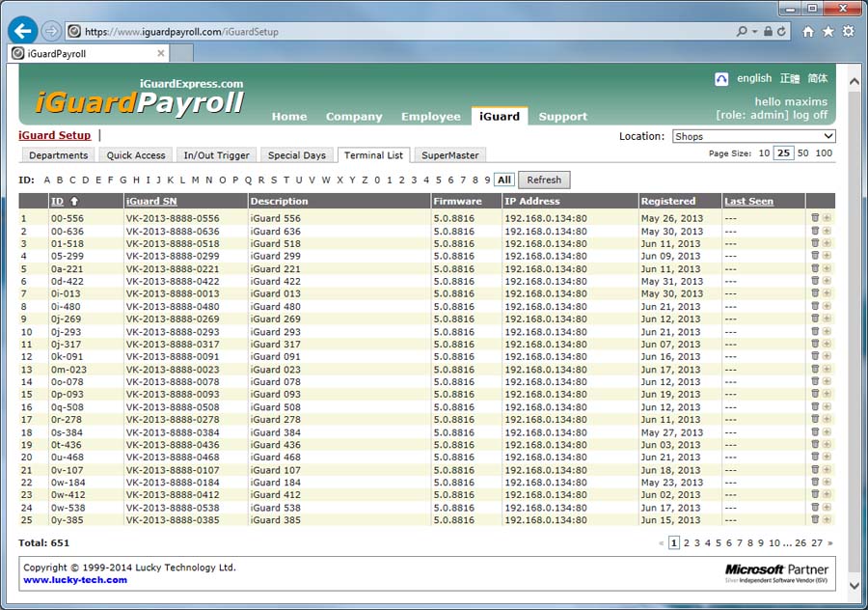Select description cell iGuard 436
The image size is (868, 610).
coord(276,444)
